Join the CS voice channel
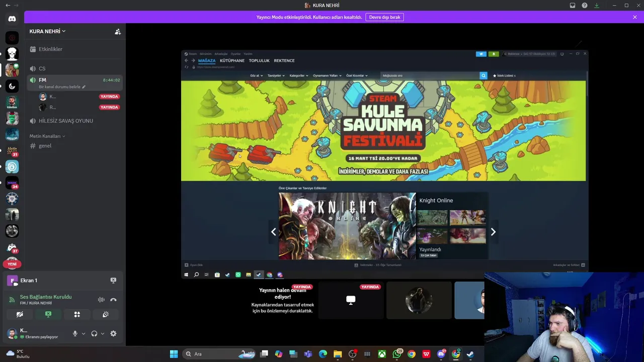The height and width of the screenshot is (362, 644). click(74, 68)
